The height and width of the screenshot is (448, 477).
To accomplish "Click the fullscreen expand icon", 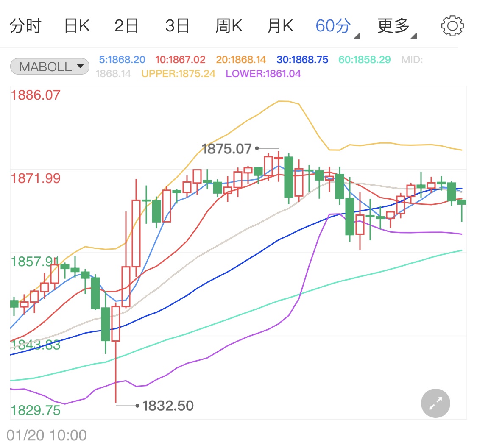I will coord(435,403).
